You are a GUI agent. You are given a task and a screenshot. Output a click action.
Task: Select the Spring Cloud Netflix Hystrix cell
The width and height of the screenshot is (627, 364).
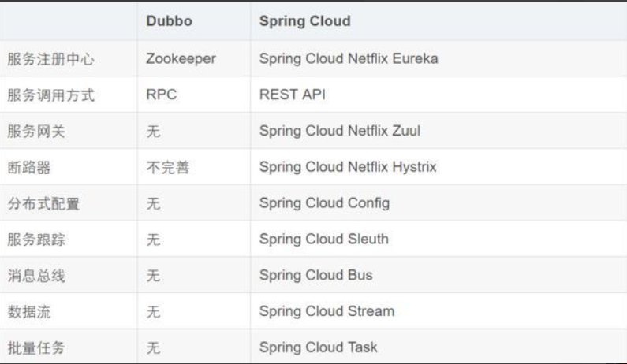pyautogui.click(x=348, y=167)
